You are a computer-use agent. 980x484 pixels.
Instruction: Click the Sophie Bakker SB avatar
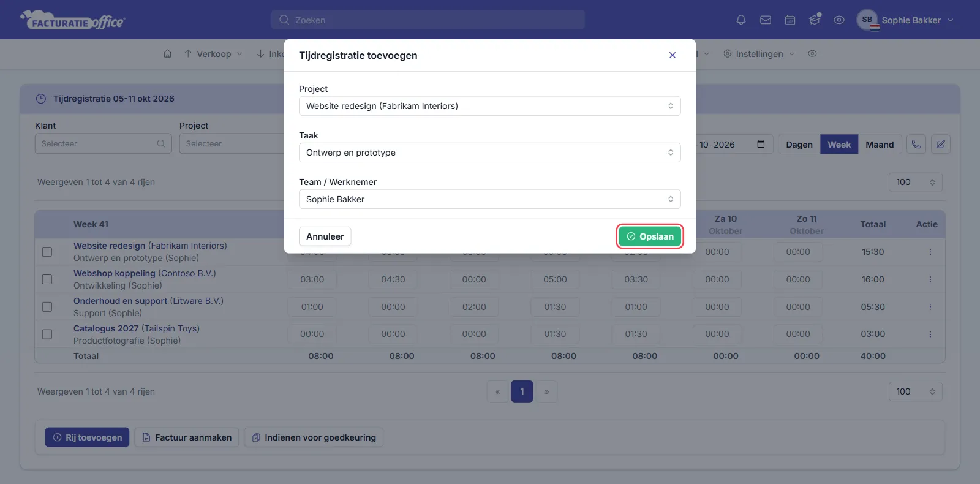point(867,20)
